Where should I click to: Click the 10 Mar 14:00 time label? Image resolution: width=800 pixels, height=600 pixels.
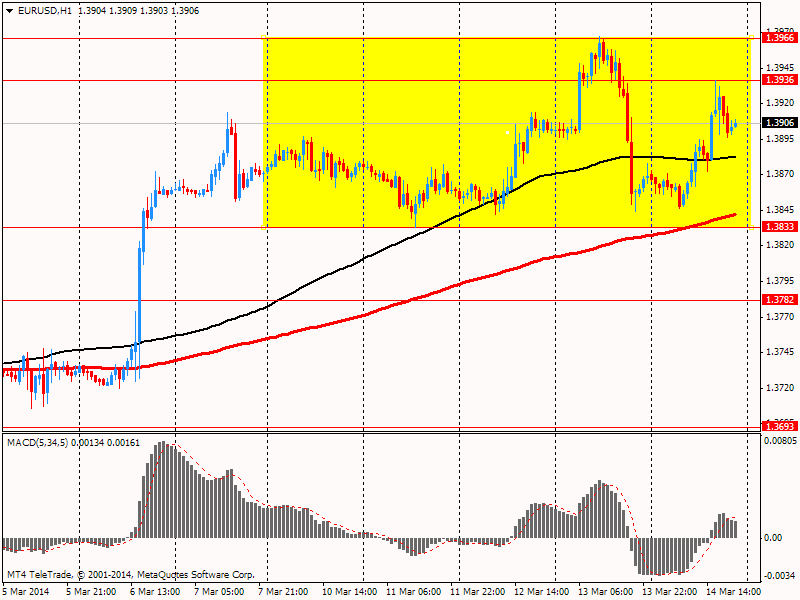click(349, 591)
